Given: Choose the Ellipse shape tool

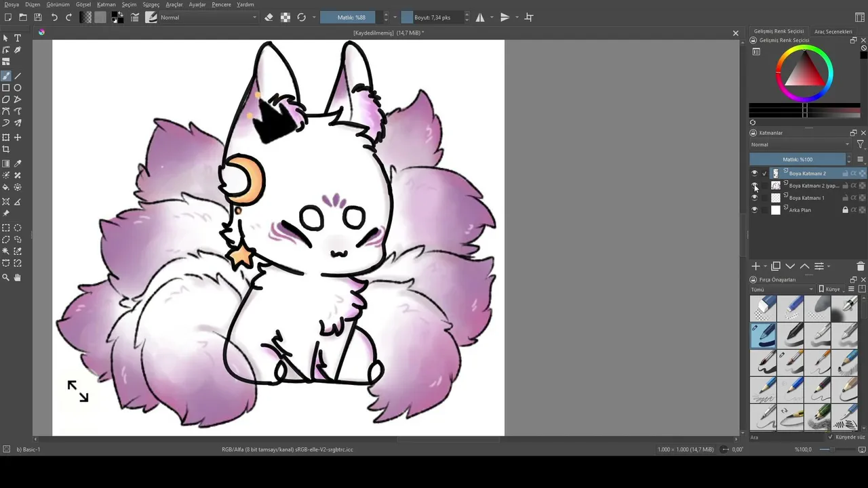Looking at the screenshot, I should [18, 87].
